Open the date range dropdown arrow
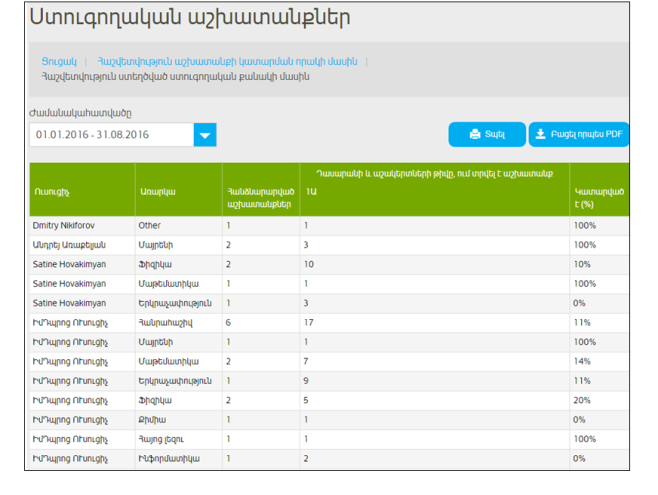 pyautogui.click(x=205, y=135)
